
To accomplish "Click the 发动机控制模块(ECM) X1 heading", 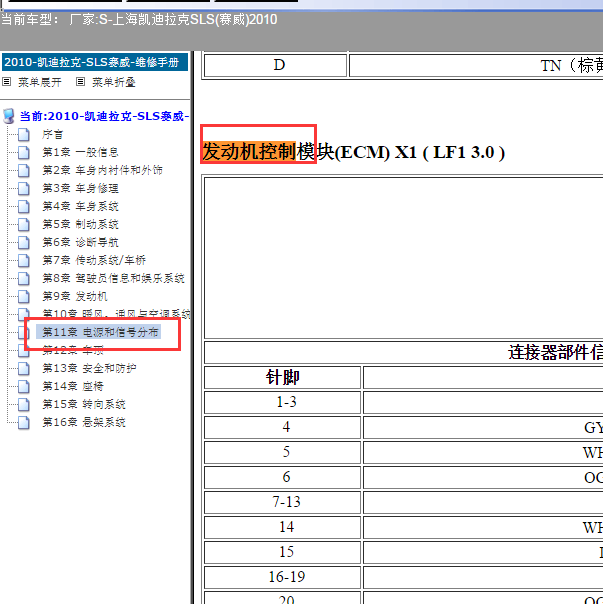I will pyautogui.click(x=353, y=152).
